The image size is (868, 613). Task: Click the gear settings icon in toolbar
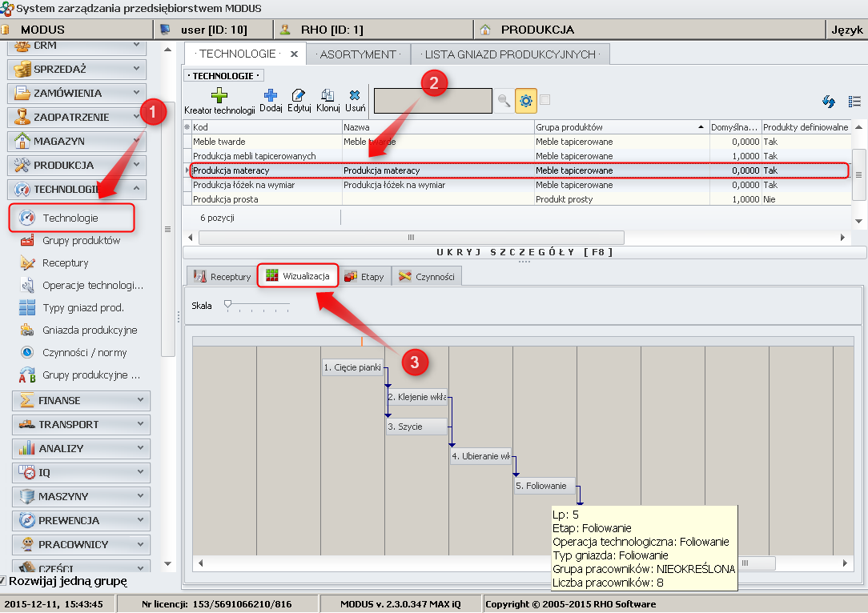[x=525, y=101]
